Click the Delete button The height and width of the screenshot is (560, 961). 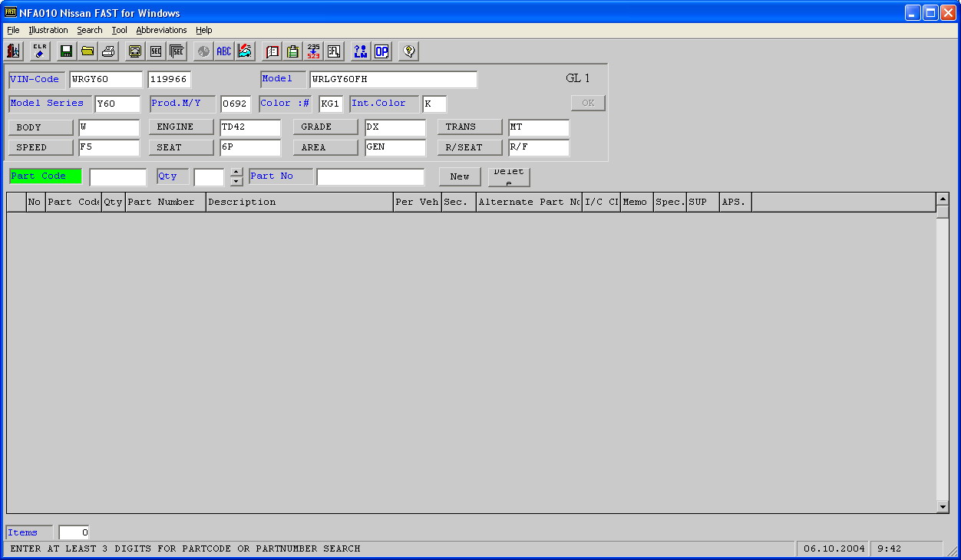click(x=509, y=176)
